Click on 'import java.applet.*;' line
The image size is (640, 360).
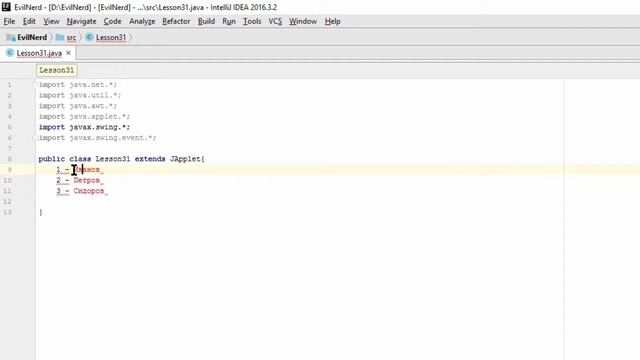[x=84, y=117]
